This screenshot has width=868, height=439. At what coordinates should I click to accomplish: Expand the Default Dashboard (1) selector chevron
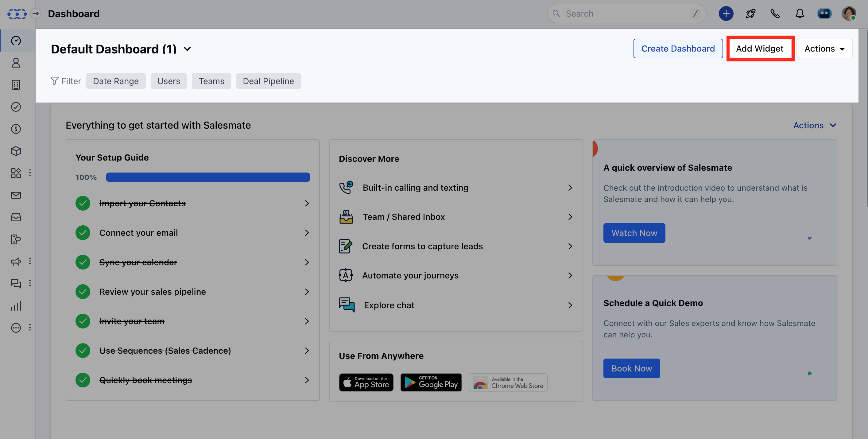pos(187,49)
